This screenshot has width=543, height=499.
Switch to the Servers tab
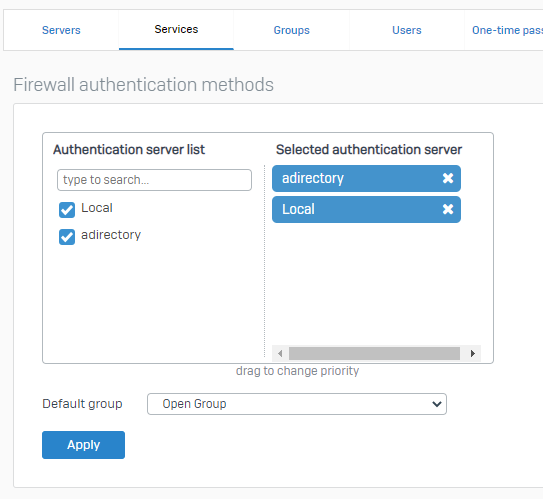tap(61, 30)
